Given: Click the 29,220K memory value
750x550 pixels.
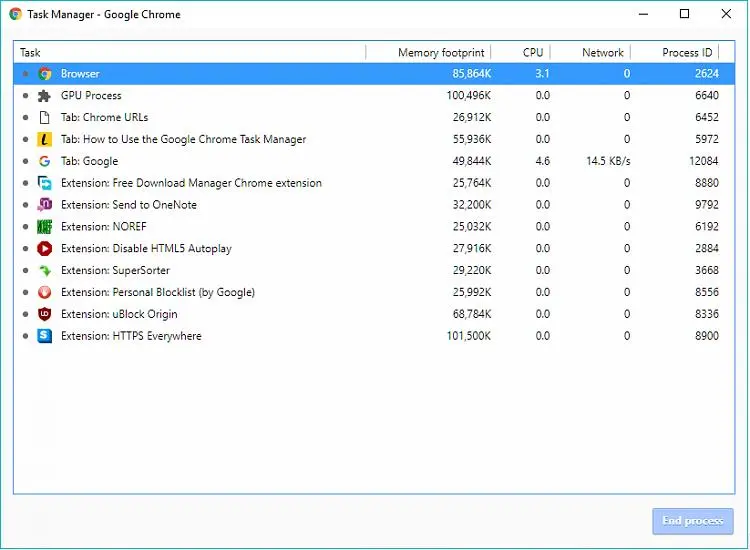Looking at the screenshot, I should pyautogui.click(x=472, y=271).
